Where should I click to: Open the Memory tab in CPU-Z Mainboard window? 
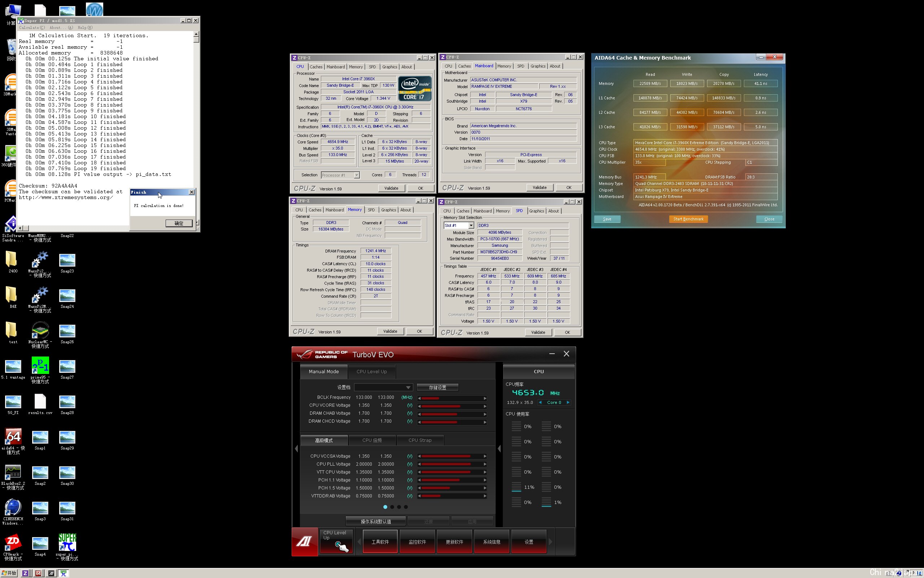click(x=504, y=66)
